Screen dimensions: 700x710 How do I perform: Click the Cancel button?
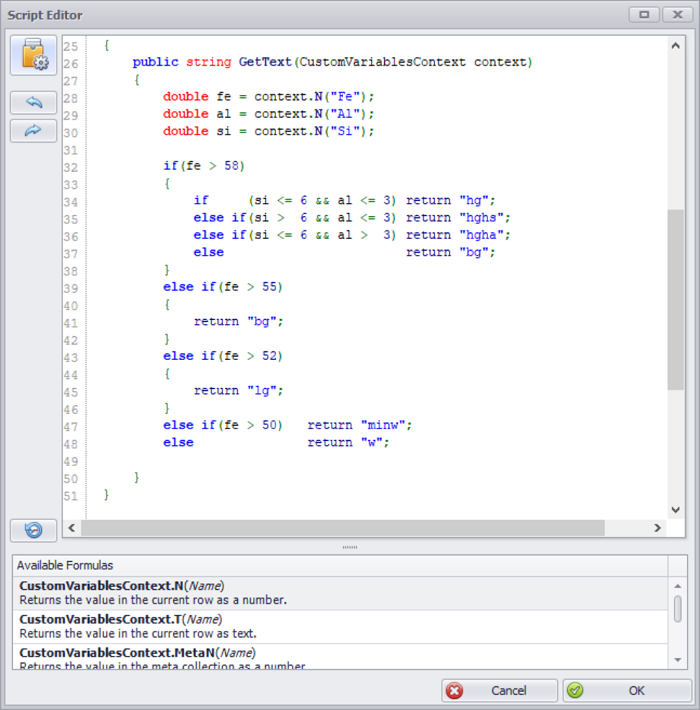coord(499,691)
